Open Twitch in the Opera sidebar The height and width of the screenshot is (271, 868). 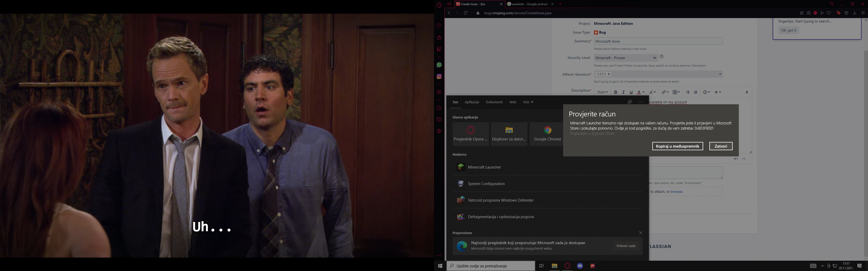[x=439, y=49]
